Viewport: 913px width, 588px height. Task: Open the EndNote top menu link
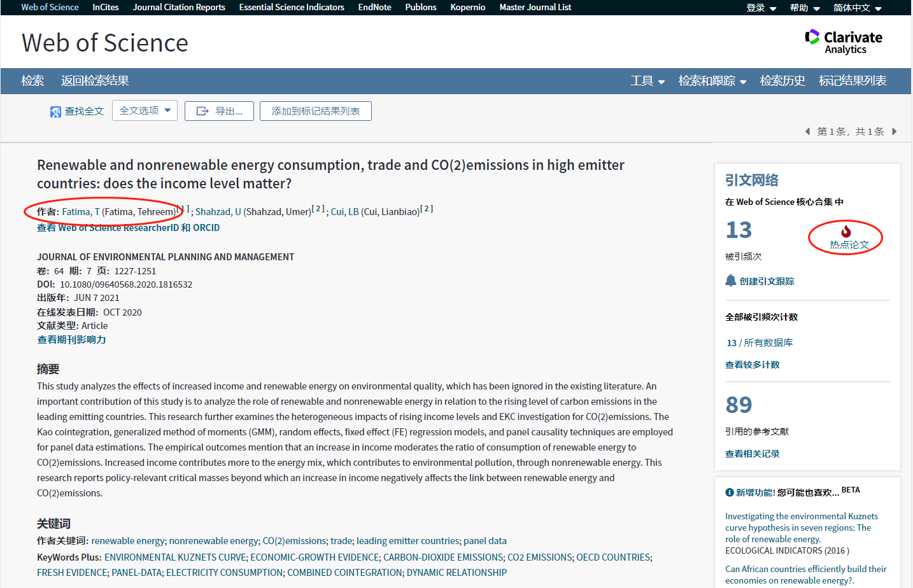[x=374, y=7]
